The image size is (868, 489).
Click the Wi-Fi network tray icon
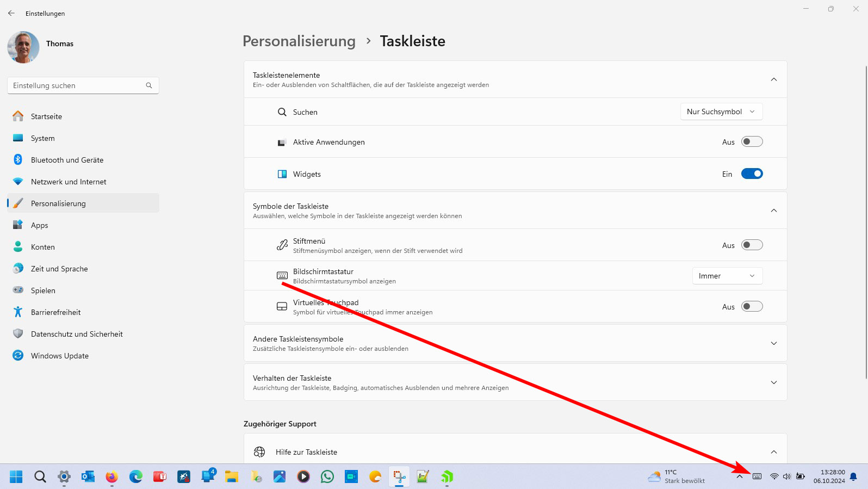pos(774,476)
